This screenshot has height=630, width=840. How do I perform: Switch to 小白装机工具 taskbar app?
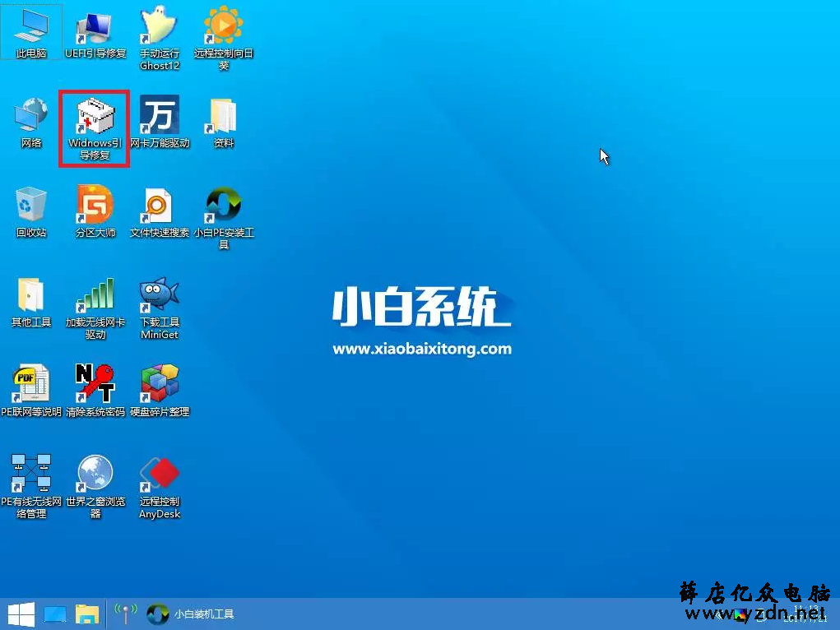coord(190,614)
